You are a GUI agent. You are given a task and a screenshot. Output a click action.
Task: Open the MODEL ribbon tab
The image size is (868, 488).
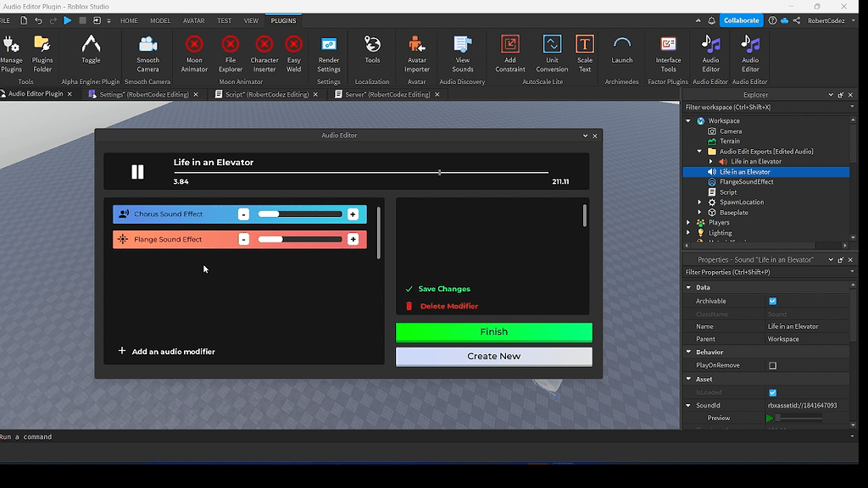click(160, 20)
